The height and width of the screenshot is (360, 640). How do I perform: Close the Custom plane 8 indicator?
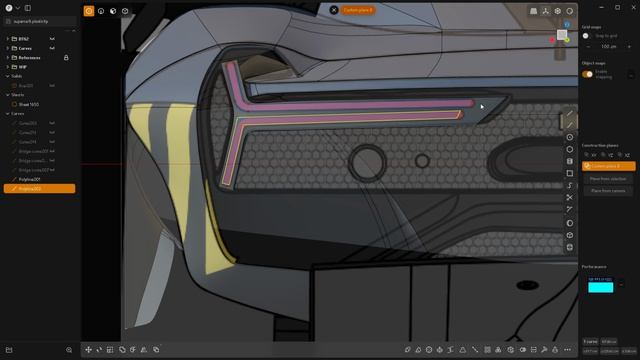click(334, 10)
